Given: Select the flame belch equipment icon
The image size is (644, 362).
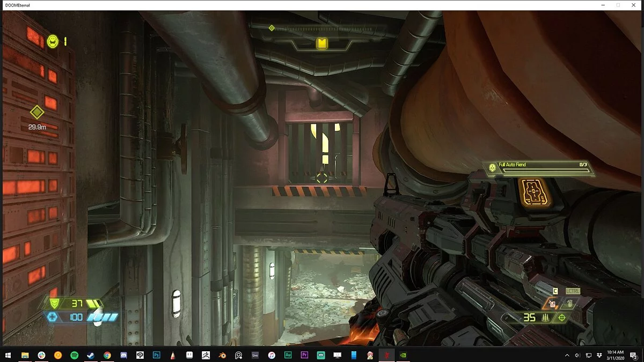Looking at the screenshot, I should [x=552, y=304].
